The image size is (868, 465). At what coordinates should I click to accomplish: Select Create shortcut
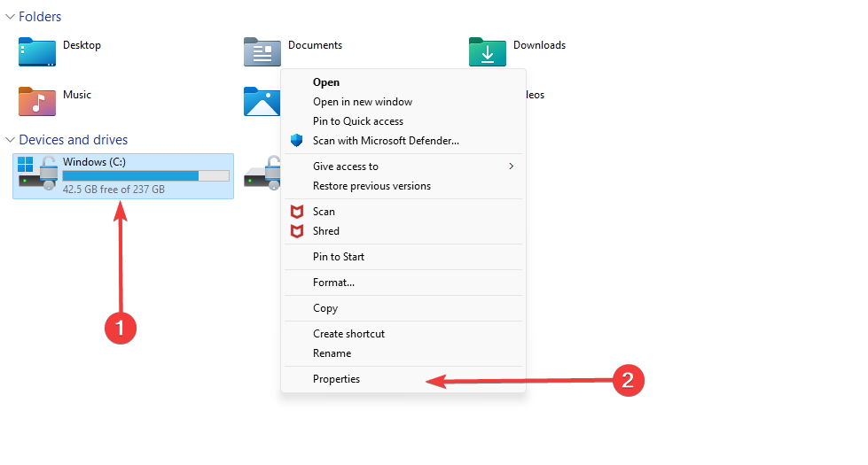403,334
